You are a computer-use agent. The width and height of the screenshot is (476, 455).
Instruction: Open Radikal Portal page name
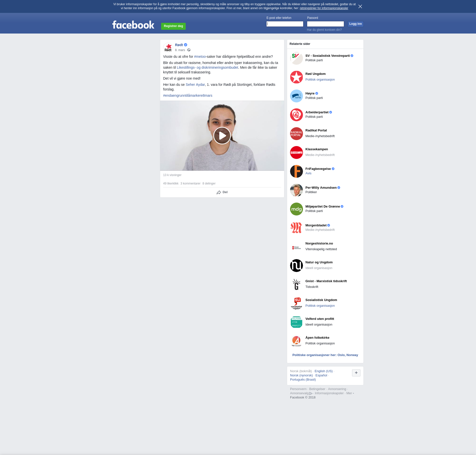coord(316,130)
